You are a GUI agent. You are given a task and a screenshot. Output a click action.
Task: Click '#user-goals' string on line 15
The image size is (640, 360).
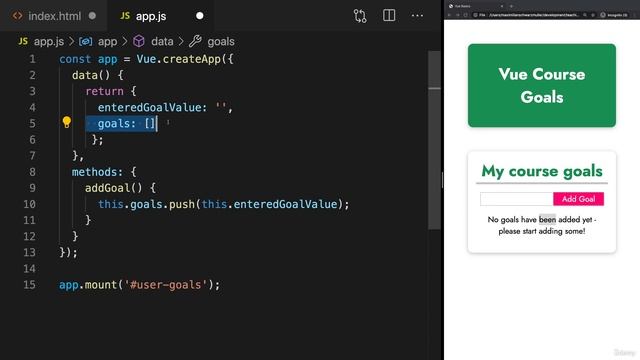click(x=165, y=284)
